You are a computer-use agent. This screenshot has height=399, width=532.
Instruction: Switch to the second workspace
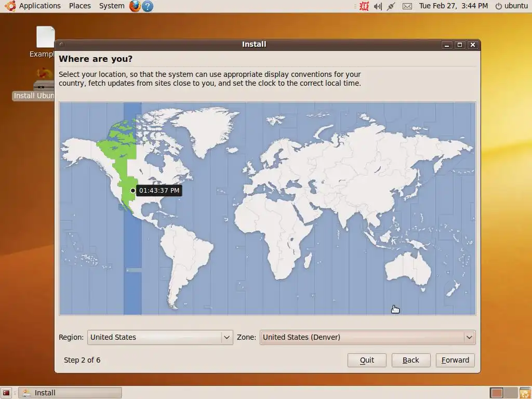(511, 393)
